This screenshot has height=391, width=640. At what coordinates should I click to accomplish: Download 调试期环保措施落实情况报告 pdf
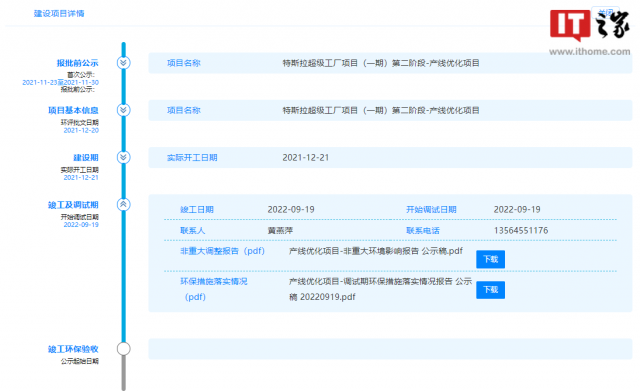coord(490,290)
